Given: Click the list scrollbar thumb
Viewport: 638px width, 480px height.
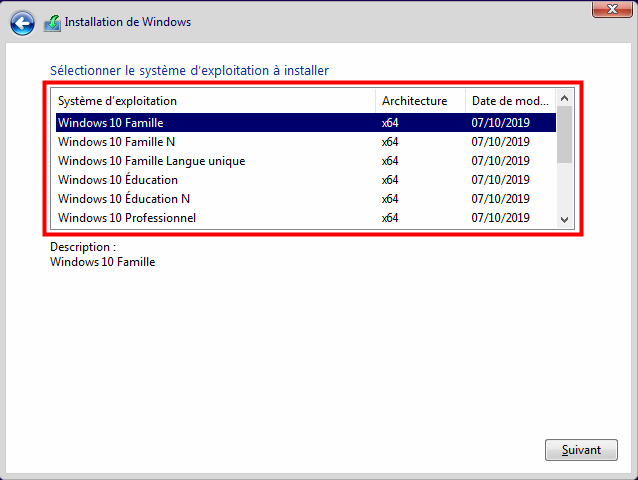Looking at the screenshot, I should (x=564, y=135).
